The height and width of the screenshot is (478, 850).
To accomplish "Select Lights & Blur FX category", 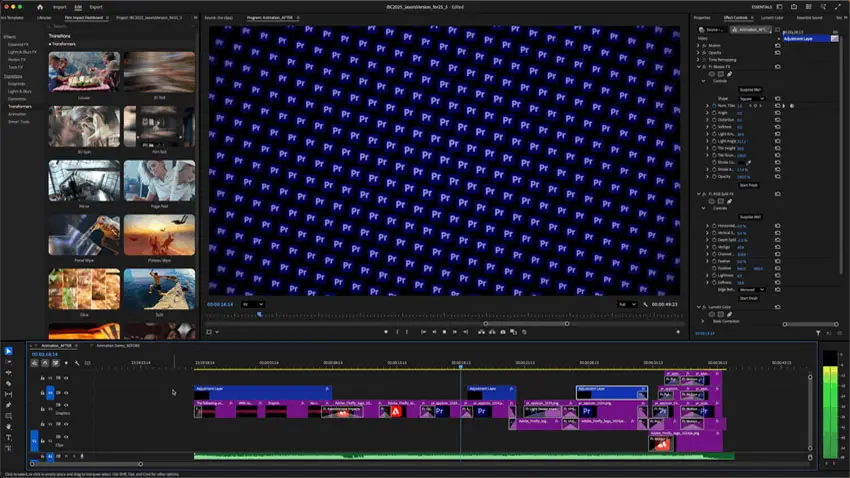I will coord(22,52).
